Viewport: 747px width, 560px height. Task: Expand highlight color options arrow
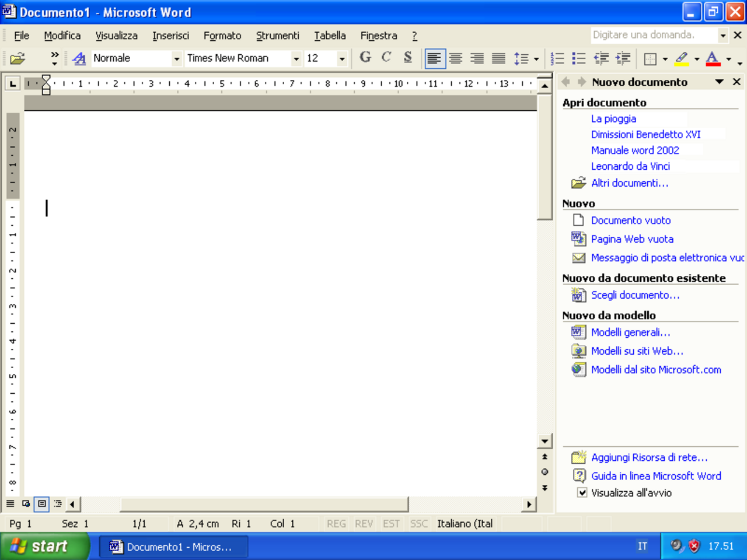(x=696, y=59)
